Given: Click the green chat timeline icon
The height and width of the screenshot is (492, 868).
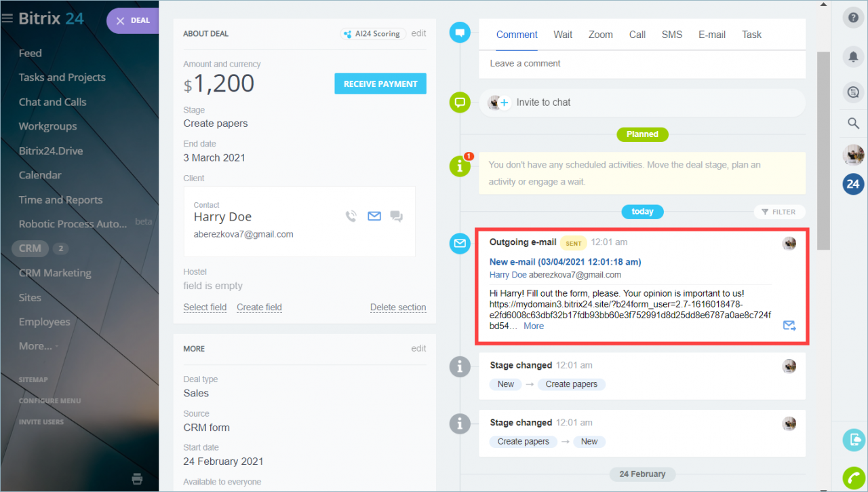Looking at the screenshot, I should point(460,102).
